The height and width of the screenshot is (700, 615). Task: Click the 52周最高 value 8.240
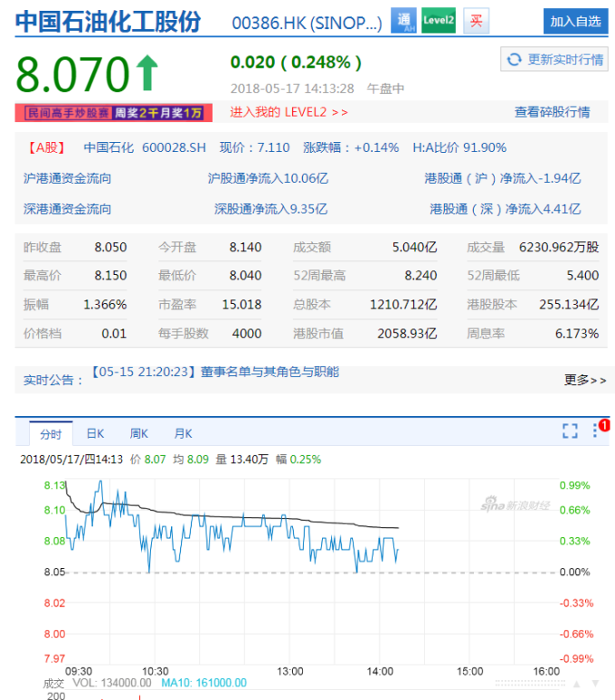(421, 276)
